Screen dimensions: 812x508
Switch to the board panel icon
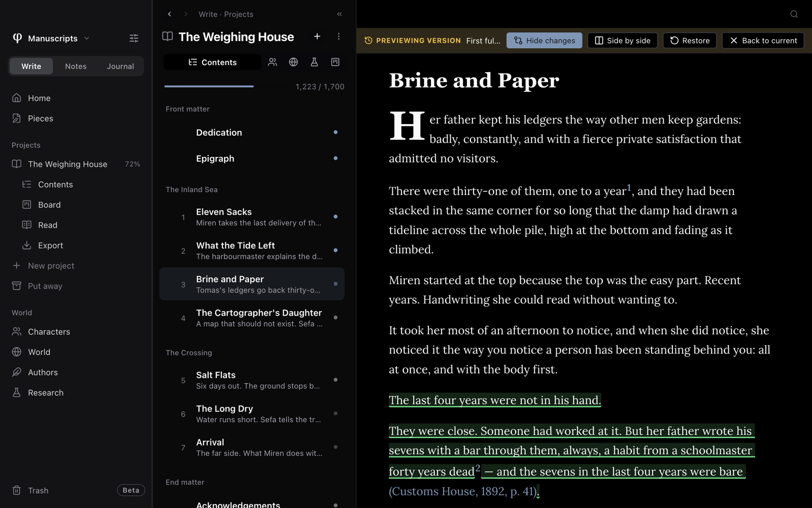pos(335,62)
